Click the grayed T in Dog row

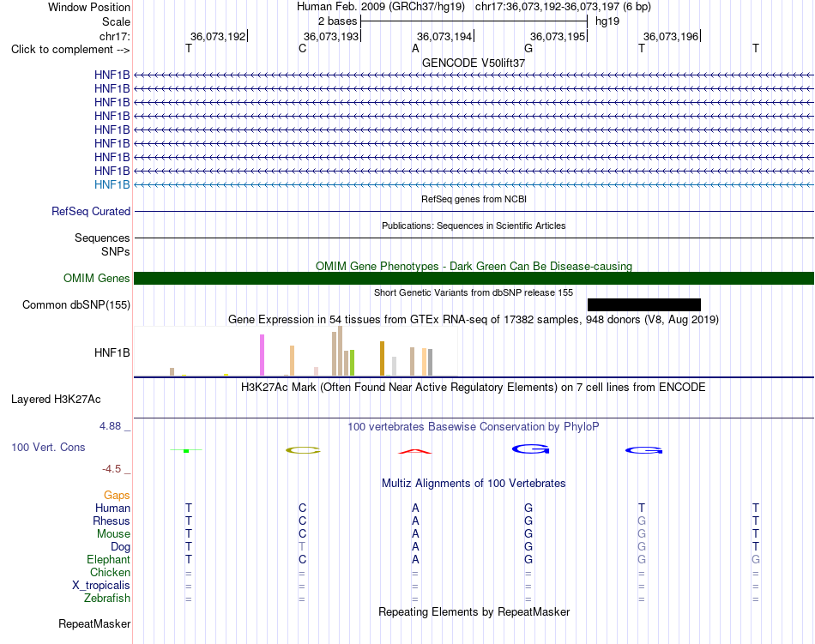click(302, 546)
